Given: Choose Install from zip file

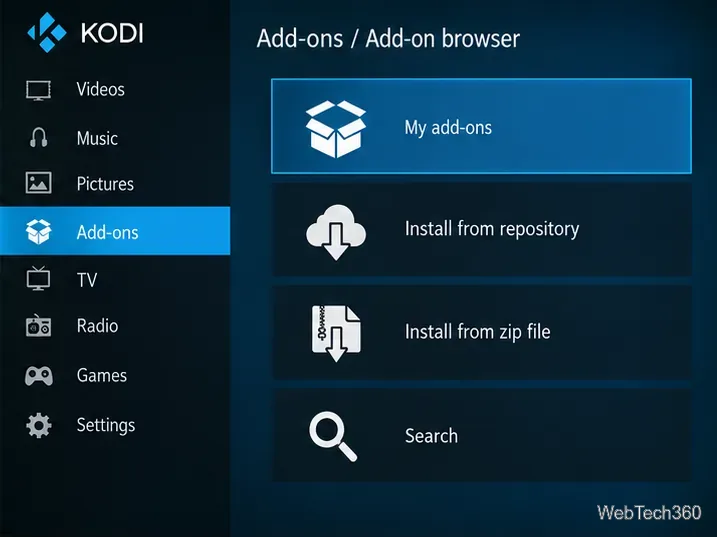Looking at the screenshot, I should [477, 332].
